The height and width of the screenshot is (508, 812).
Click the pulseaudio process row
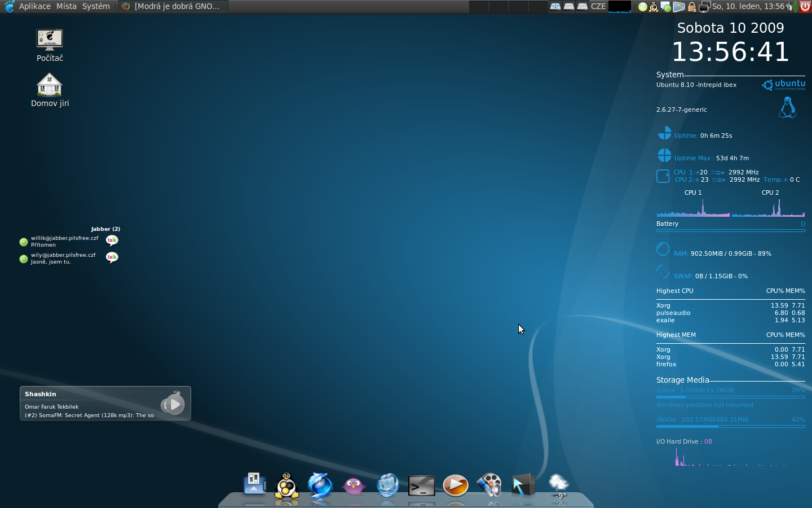(x=731, y=313)
